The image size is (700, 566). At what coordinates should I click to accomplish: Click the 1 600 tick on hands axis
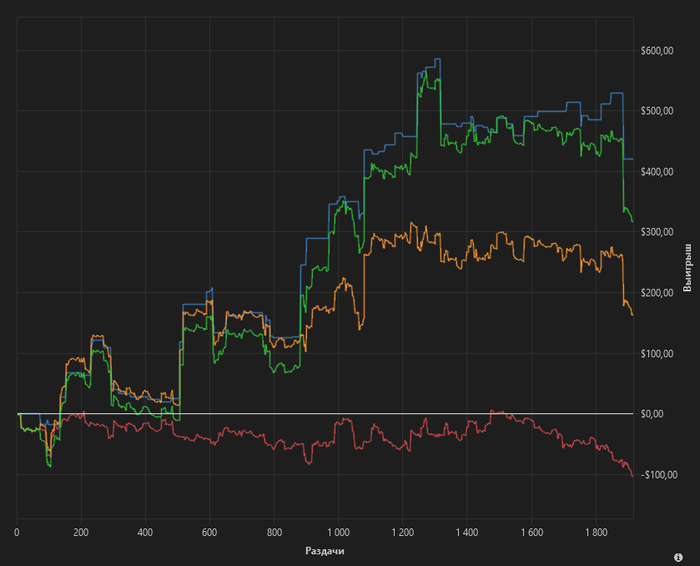(531, 532)
